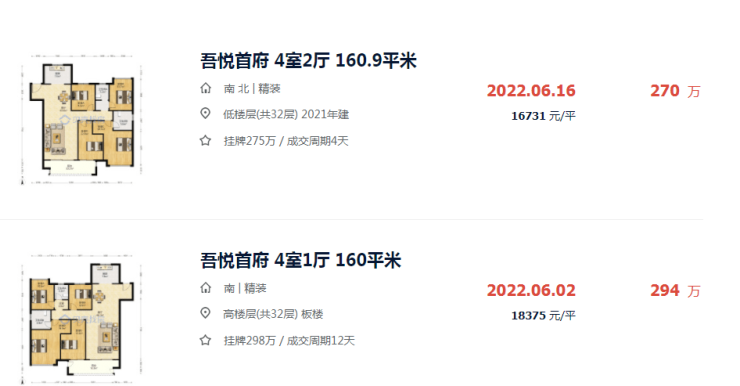Click the 270 万 sale price
Screen dimensions: 740x386
675,91
